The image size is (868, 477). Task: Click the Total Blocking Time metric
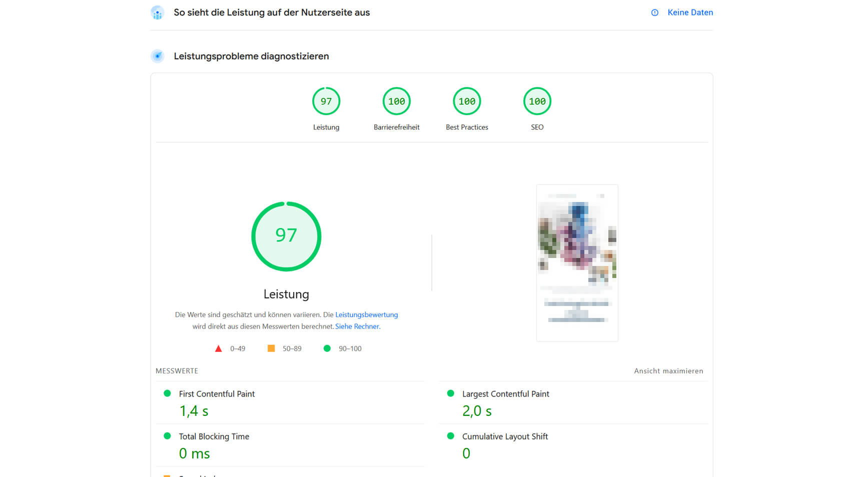pyautogui.click(x=214, y=436)
